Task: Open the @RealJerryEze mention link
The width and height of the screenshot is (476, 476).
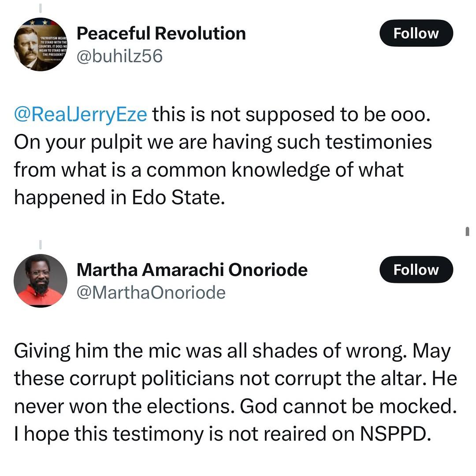Action: click(80, 115)
